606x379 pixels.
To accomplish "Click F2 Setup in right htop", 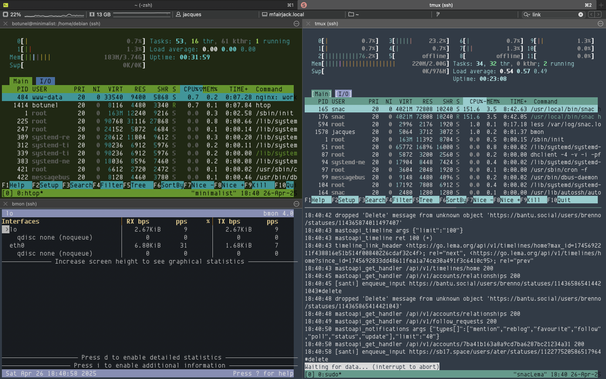I will (x=345, y=200).
